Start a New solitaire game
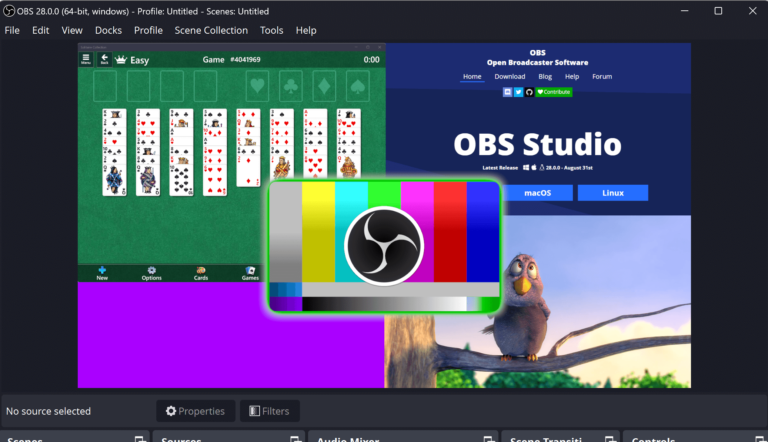This screenshot has width=768, height=442. click(x=102, y=273)
